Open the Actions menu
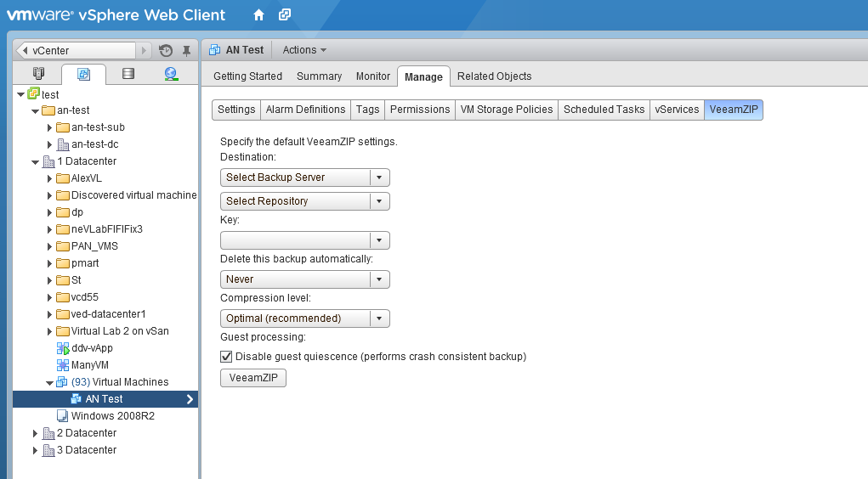The image size is (868, 479). point(304,50)
